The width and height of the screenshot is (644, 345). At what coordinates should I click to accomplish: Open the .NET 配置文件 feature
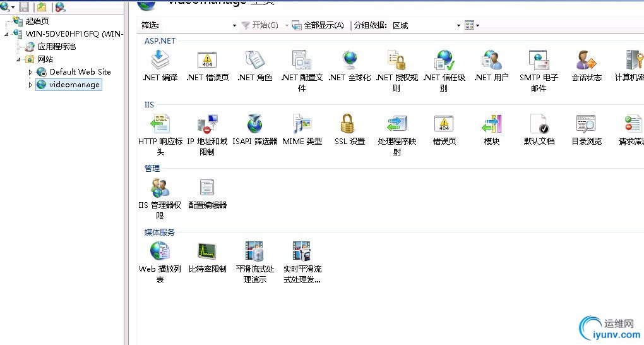(x=302, y=71)
